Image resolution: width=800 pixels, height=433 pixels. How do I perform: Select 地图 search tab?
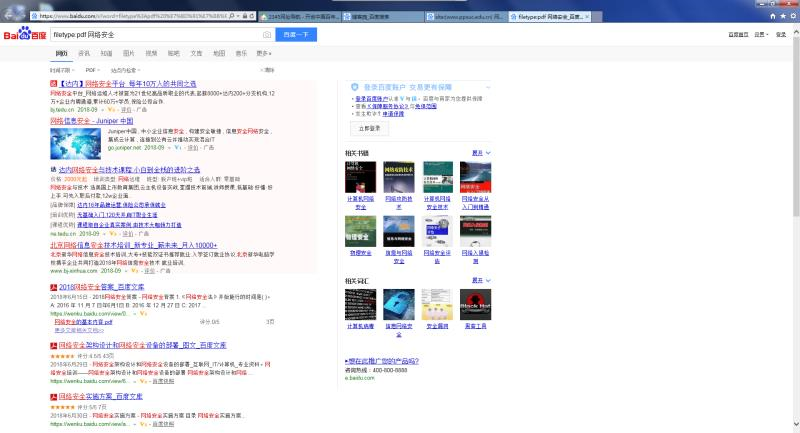coord(219,54)
